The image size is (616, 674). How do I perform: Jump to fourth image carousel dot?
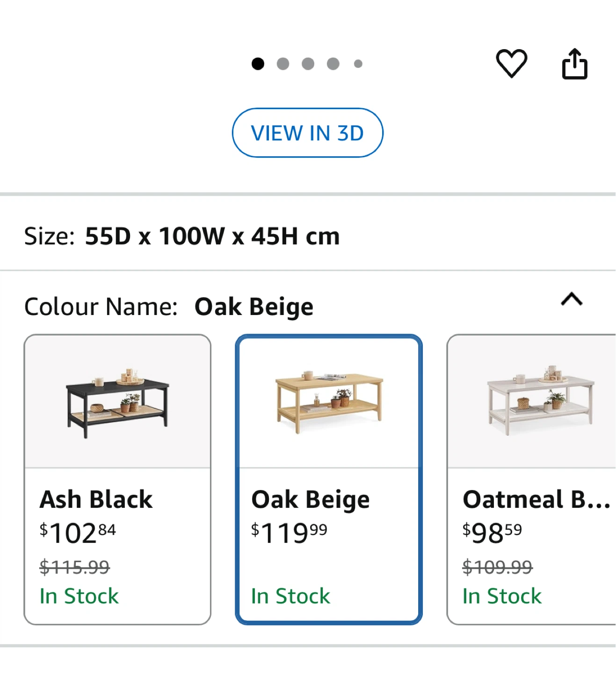pos(333,64)
